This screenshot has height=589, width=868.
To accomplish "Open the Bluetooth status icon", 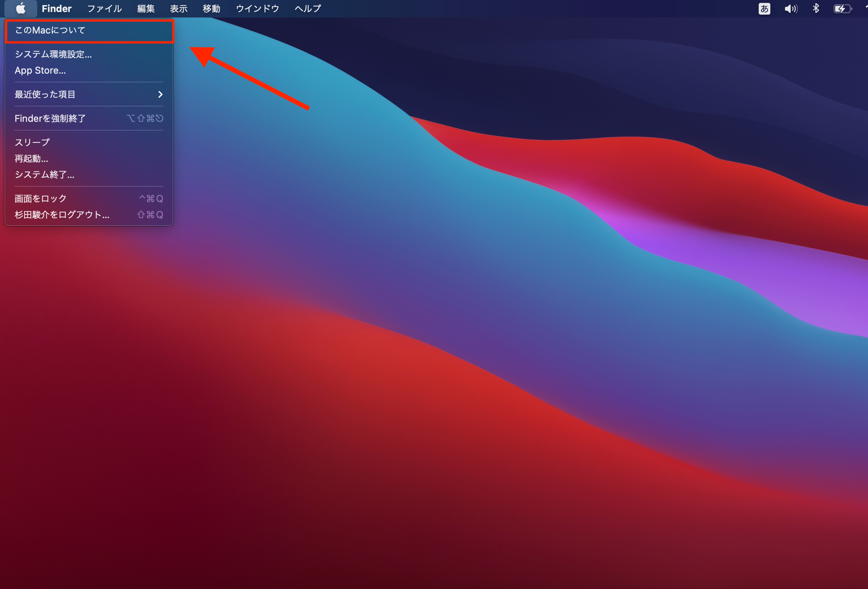I will click(x=816, y=8).
